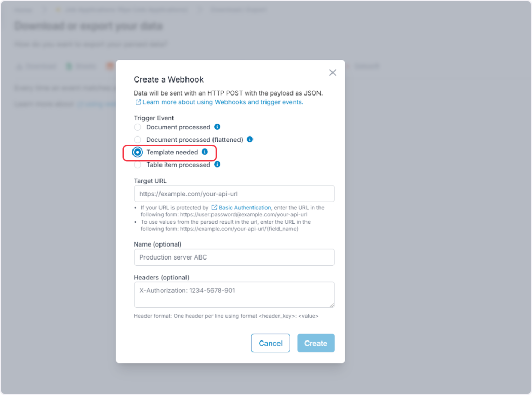Click external-link icon before Learn more text

[x=138, y=102]
